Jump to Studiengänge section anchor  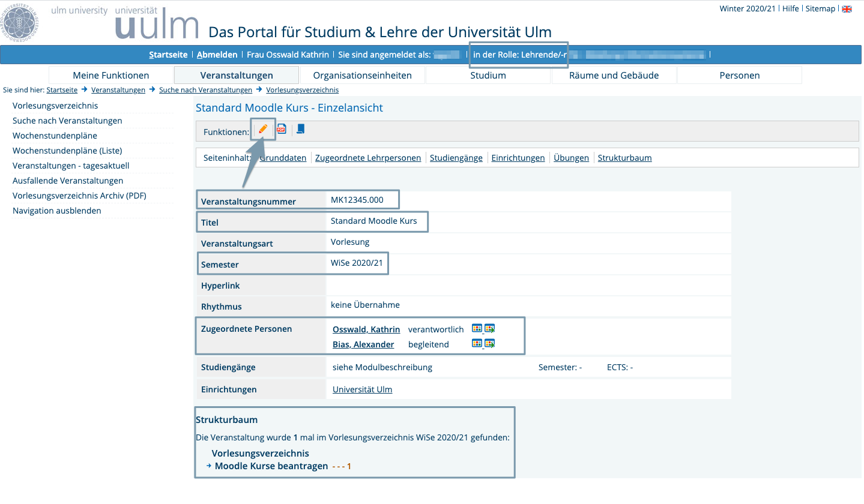[x=456, y=158]
